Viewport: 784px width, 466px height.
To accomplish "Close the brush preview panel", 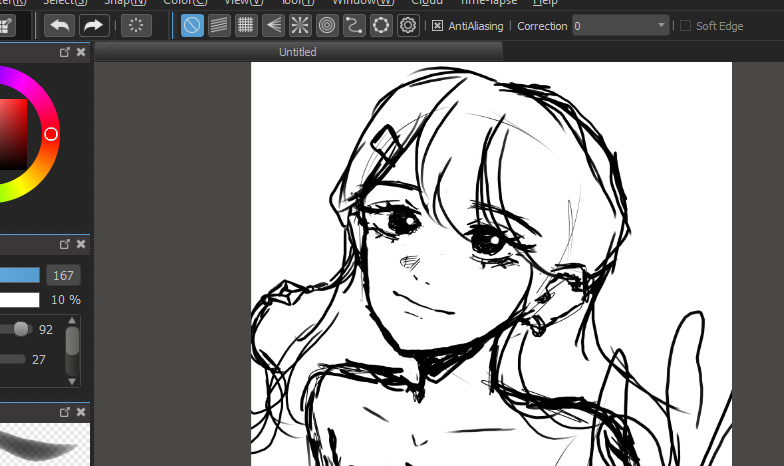I will [x=81, y=412].
